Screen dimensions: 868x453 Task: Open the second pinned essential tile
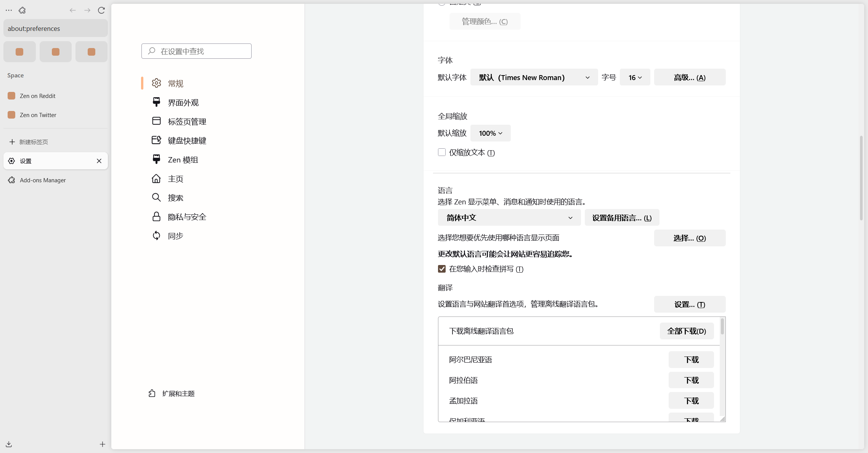(56, 51)
